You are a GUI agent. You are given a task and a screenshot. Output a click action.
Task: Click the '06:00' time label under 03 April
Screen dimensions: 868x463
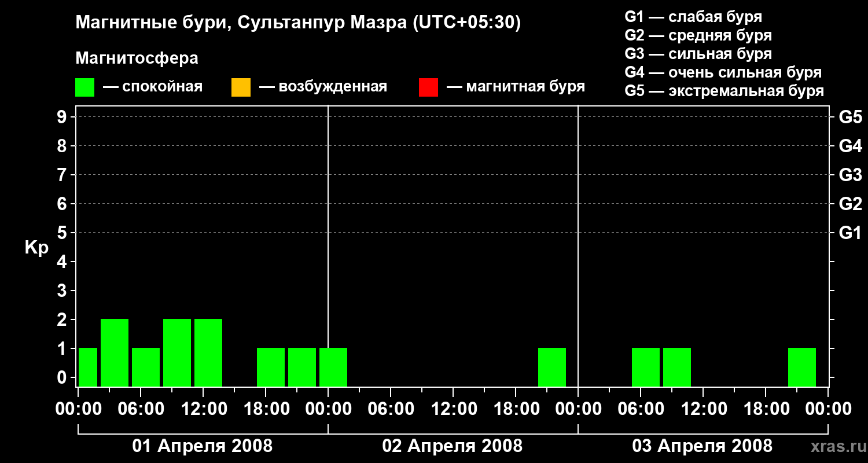pyautogui.click(x=641, y=409)
